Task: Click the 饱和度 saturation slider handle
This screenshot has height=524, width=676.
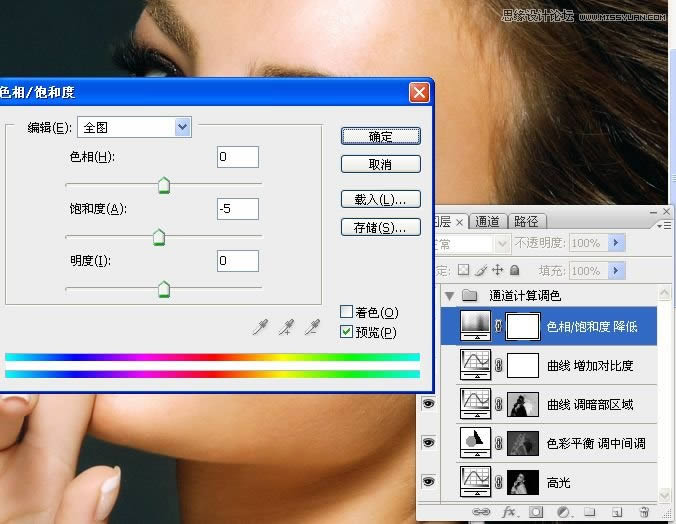Action: coord(158,238)
